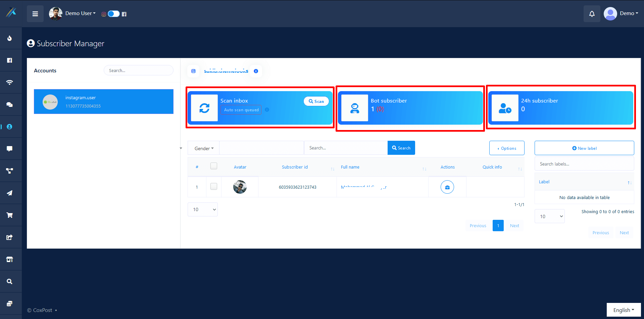Click the magnifier search sidebar icon
644x319 pixels.
[x=10, y=281]
